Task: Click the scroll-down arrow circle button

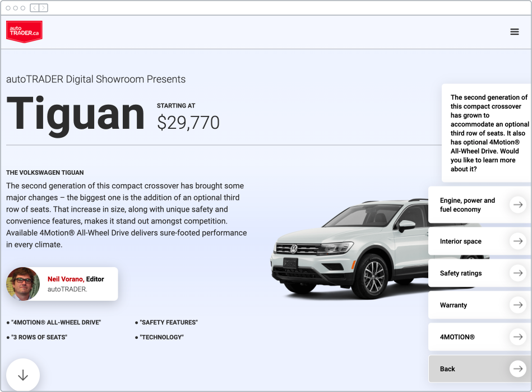Action: 23,375
